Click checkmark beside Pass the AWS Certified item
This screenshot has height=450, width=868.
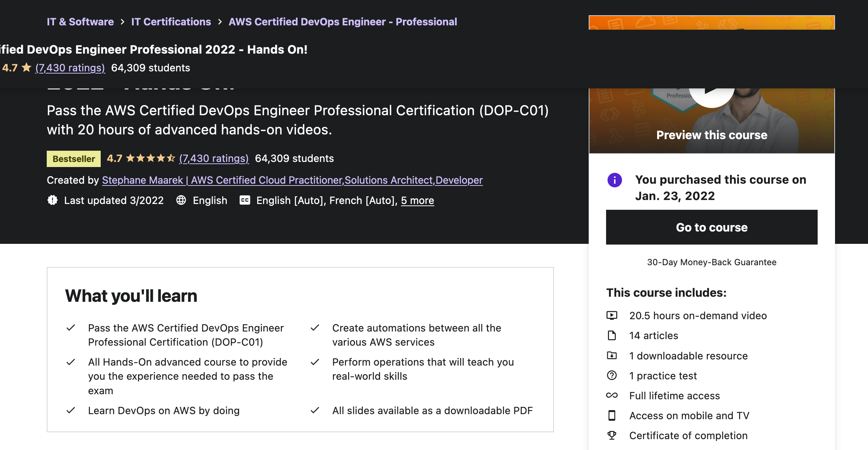click(x=71, y=328)
